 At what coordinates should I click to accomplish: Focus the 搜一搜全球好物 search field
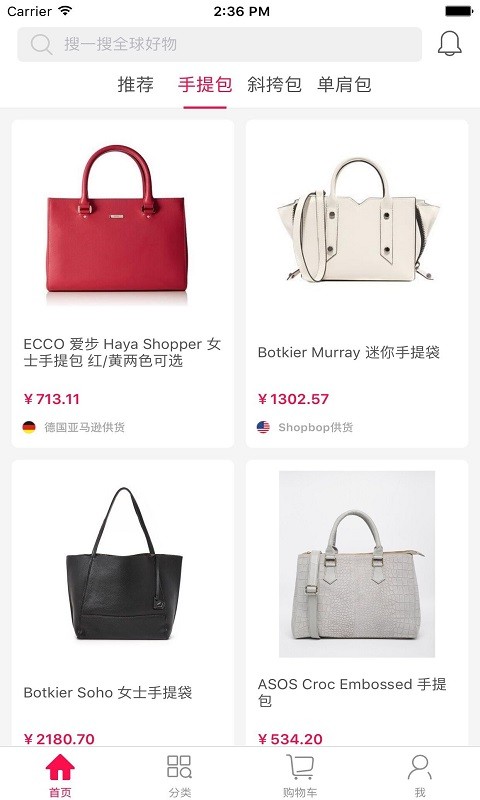pos(219,44)
